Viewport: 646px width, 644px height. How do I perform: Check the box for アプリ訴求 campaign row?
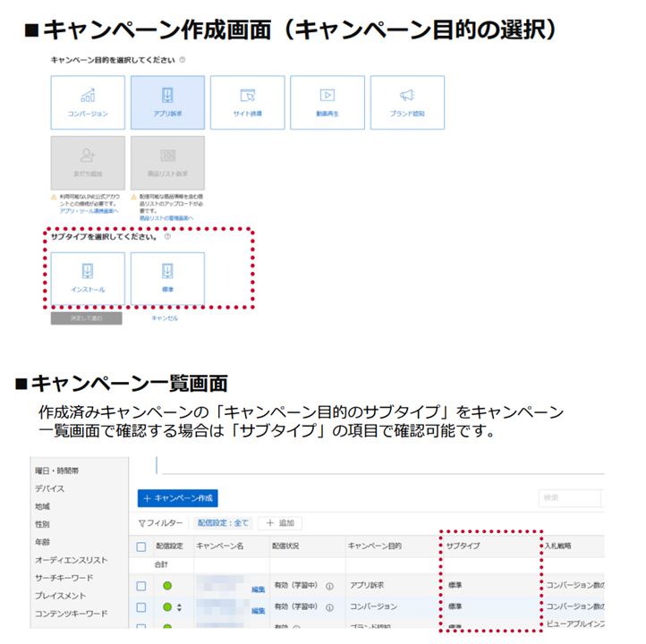tap(140, 587)
